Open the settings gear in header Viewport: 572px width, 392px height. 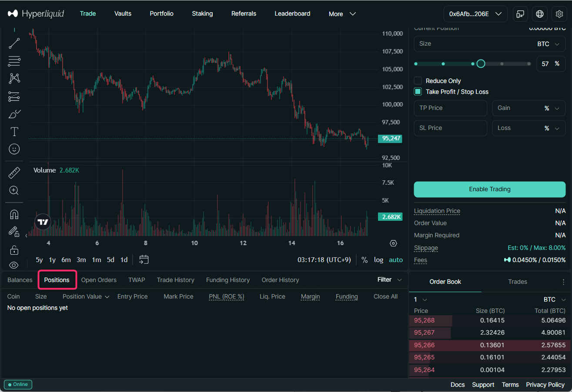[559, 14]
